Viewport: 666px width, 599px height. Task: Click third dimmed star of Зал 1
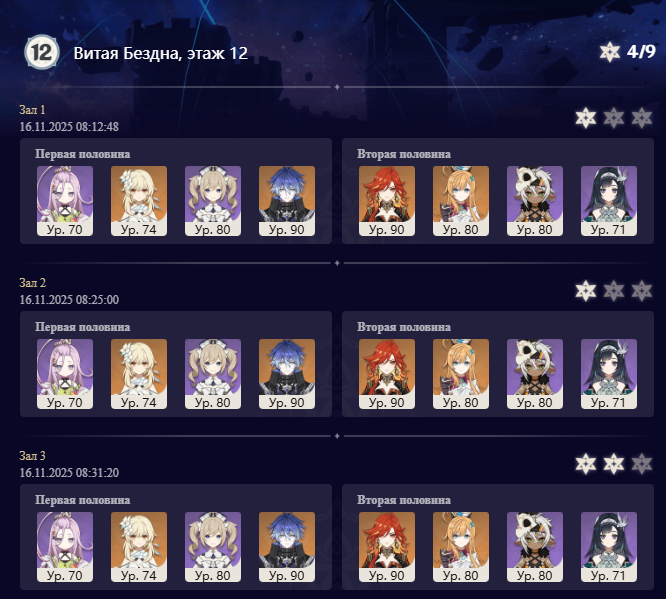(641, 118)
